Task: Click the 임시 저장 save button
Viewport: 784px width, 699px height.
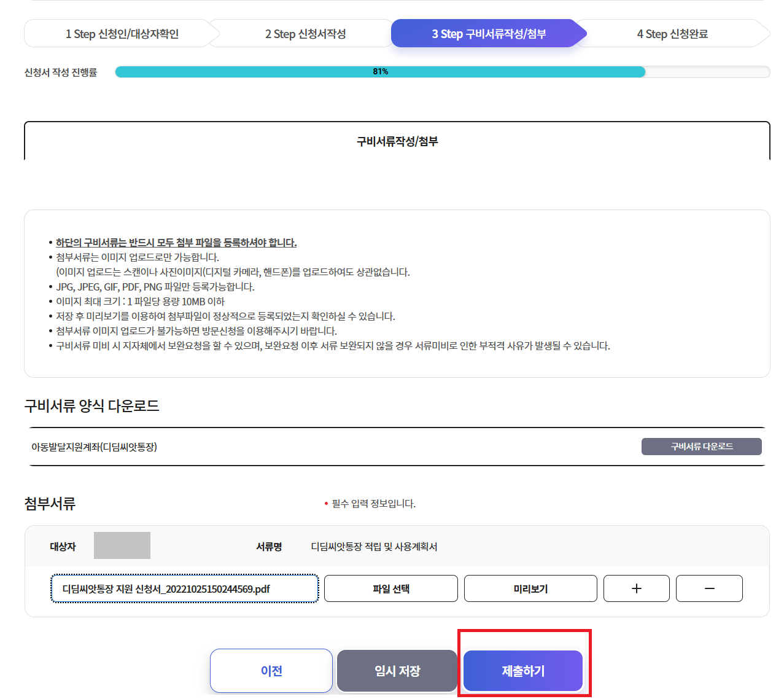Action: [397, 671]
